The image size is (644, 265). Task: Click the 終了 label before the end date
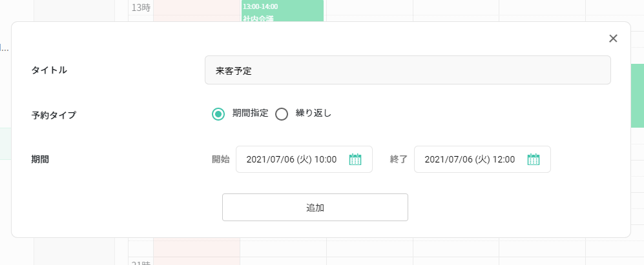pos(399,160)
